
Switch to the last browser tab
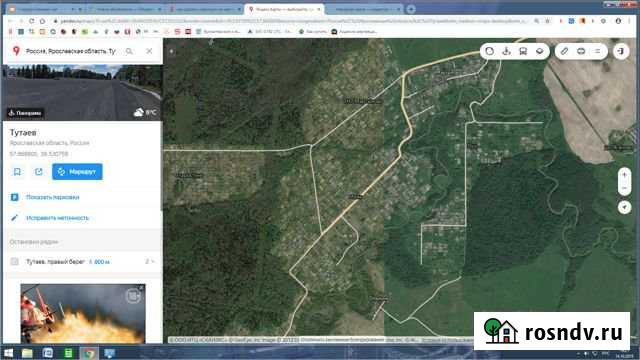coord(363,9)
